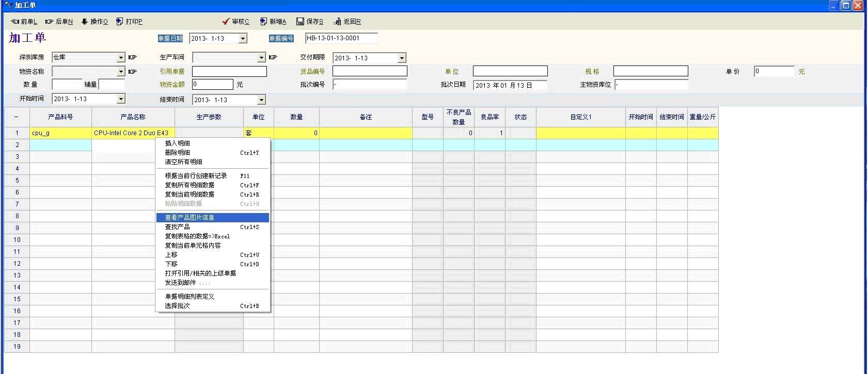Click the 前单 previous order toolbar icon
868x374 pixels.
(15, 22)
